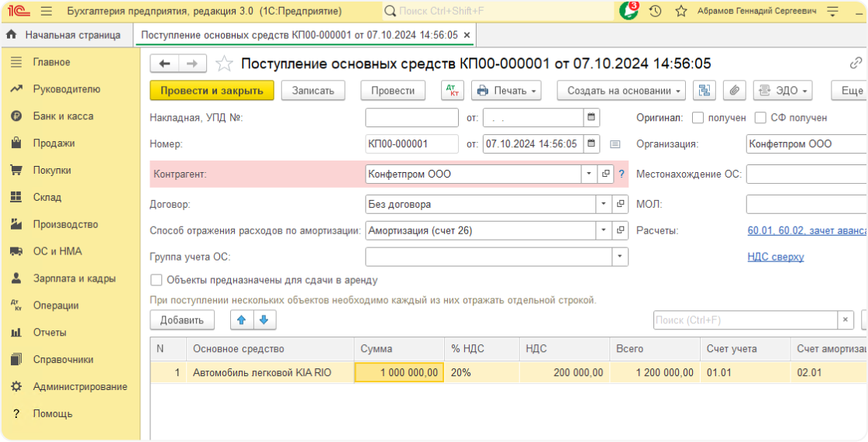
Task: Click the МОЛ input field
Action: coord(807,205)
